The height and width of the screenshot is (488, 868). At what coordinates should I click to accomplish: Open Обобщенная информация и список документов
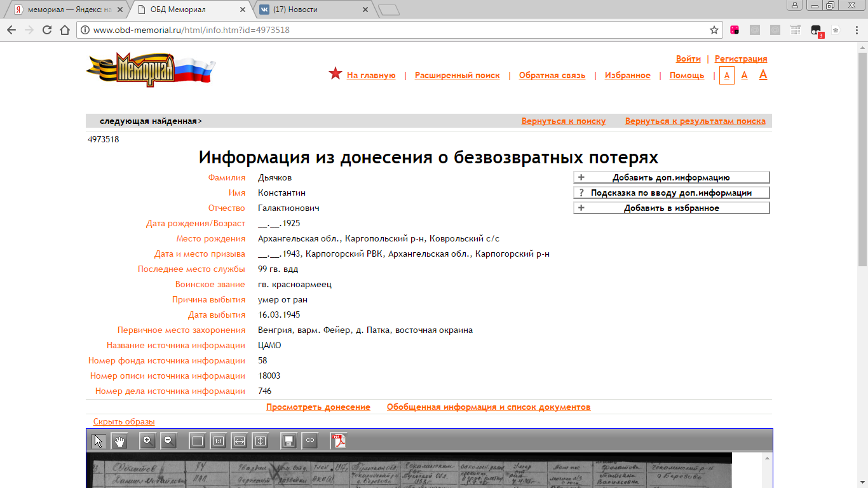coord(489,407)
